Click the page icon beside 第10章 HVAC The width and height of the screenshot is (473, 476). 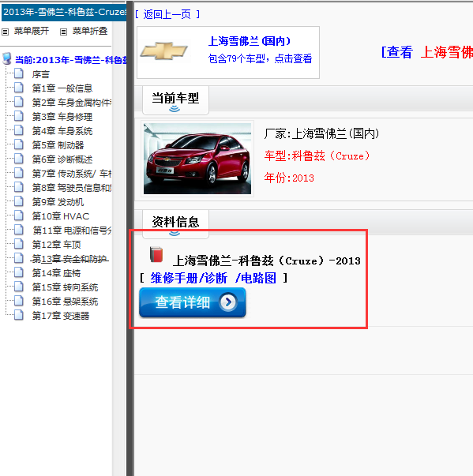[x=19, y=216]
